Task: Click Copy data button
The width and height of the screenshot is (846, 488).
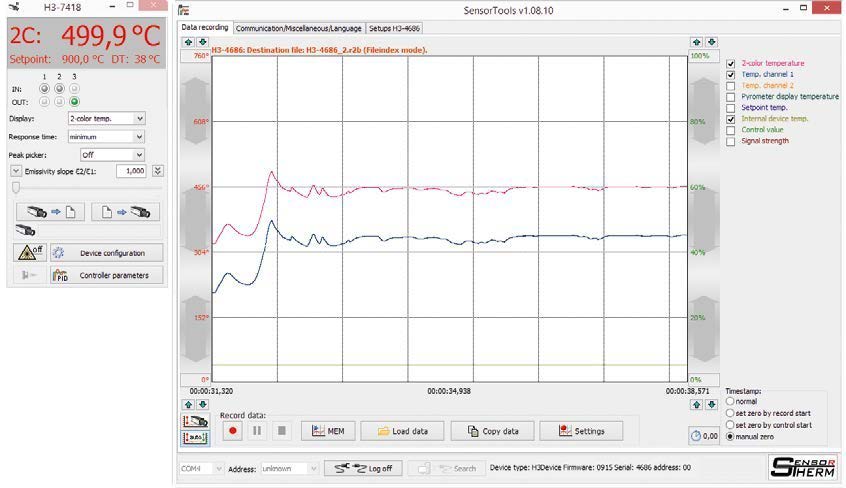Action: 492,431
